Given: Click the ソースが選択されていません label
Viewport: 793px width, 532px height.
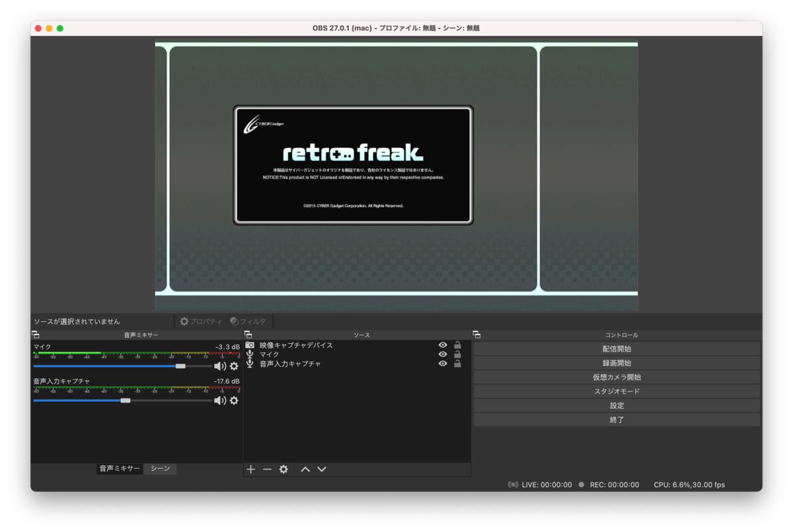Looking at the screenshot, I should tap(77, 321).
